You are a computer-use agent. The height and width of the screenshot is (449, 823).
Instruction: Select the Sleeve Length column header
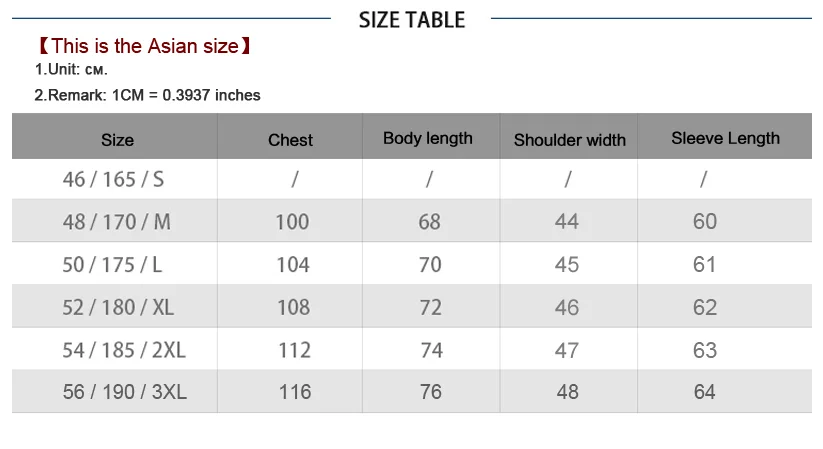coord(725,138)
